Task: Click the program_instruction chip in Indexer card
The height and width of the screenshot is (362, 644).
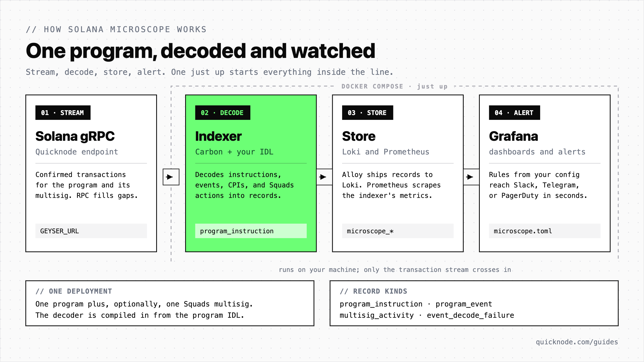Action: tap(251, 231)
